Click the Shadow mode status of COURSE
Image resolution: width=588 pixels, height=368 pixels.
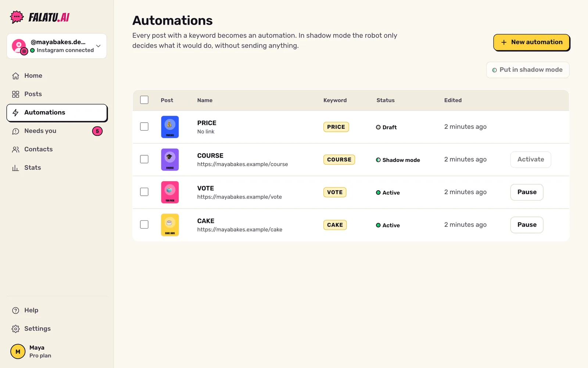pos(398,160)
